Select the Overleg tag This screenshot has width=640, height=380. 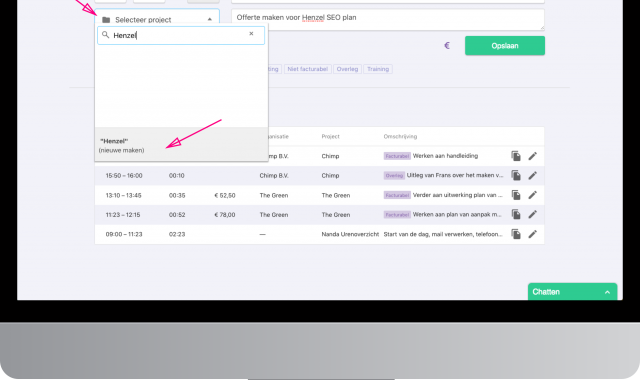[x=347, y=69]
